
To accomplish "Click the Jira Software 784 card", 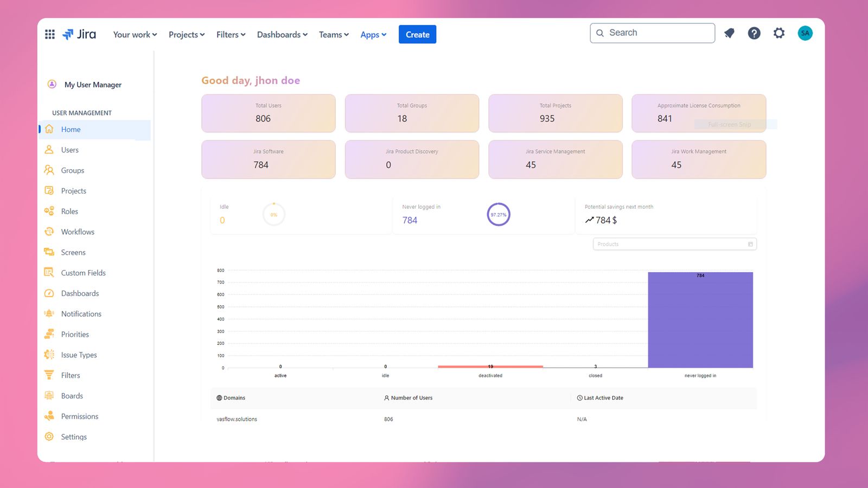I will click(269, 159).
